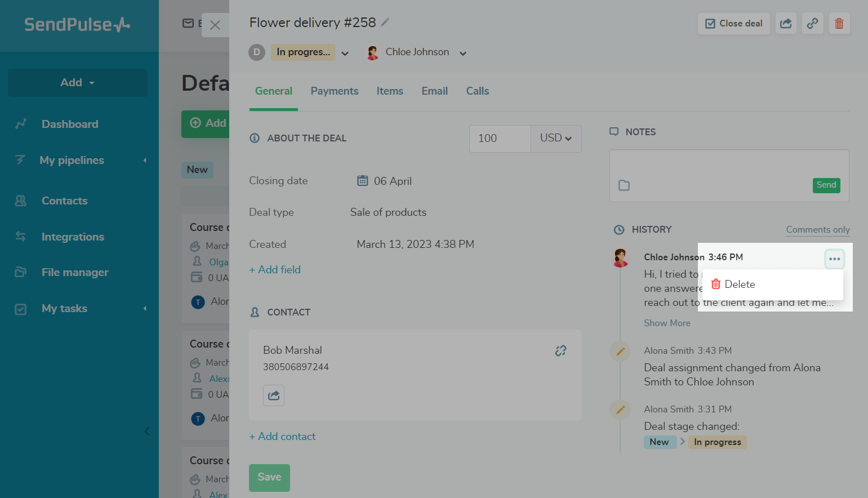Click the pencil icon to rename deal
868x498 pixels.
click(x=385, y=23)
